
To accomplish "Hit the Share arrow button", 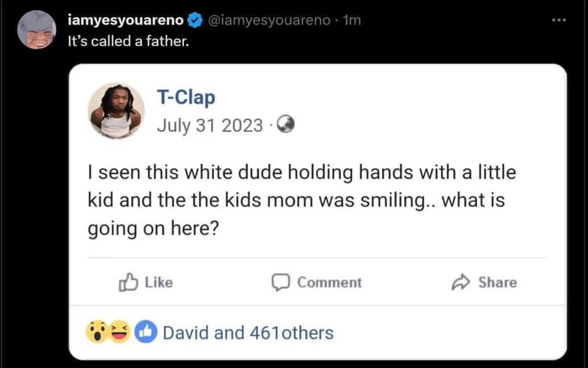I will (x=485, y=282).
